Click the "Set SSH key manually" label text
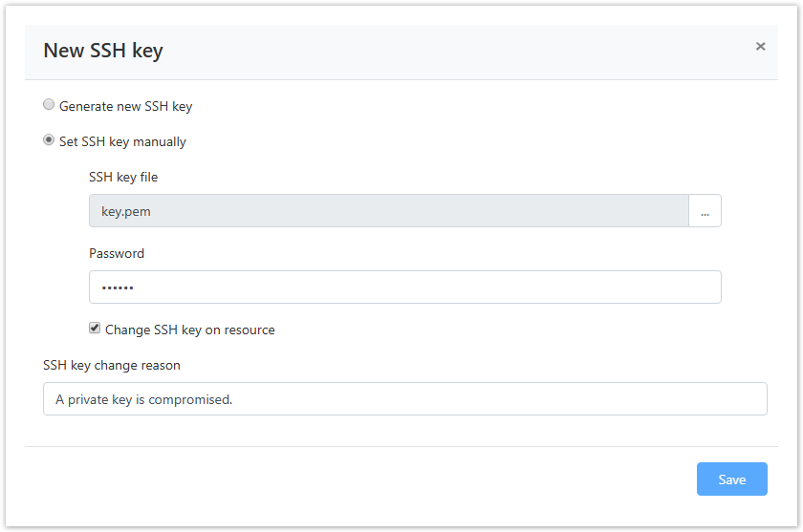The image size is (803, 532). (x=122, y=141)
